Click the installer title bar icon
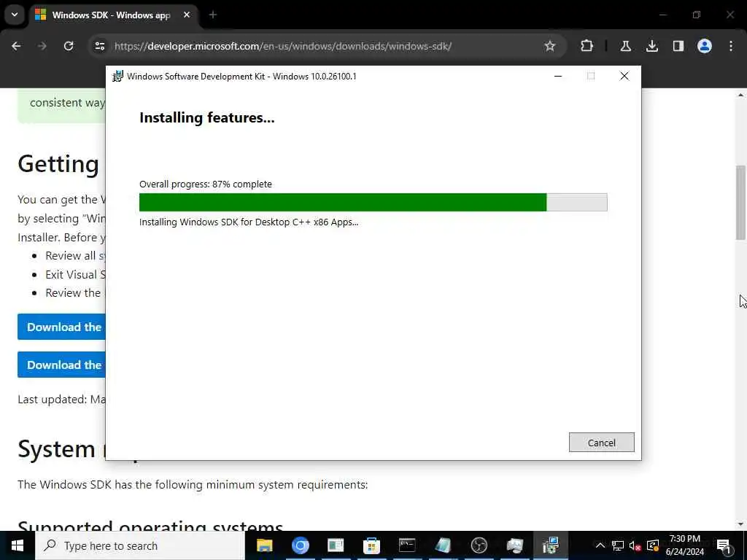Viewport: 747px width, 560px height. pos(117,76)
